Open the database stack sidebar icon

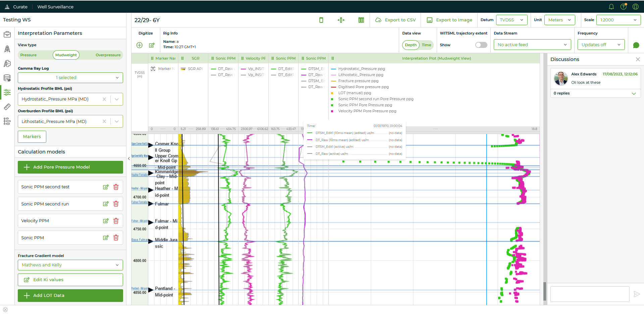pos(7,78)
